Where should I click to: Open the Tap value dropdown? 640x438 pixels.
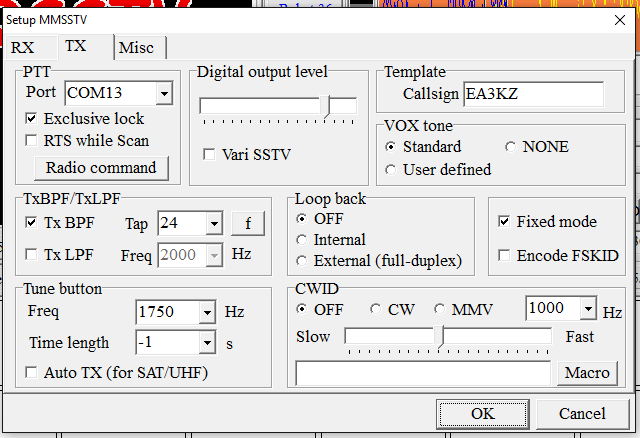(x=214, y=223)
